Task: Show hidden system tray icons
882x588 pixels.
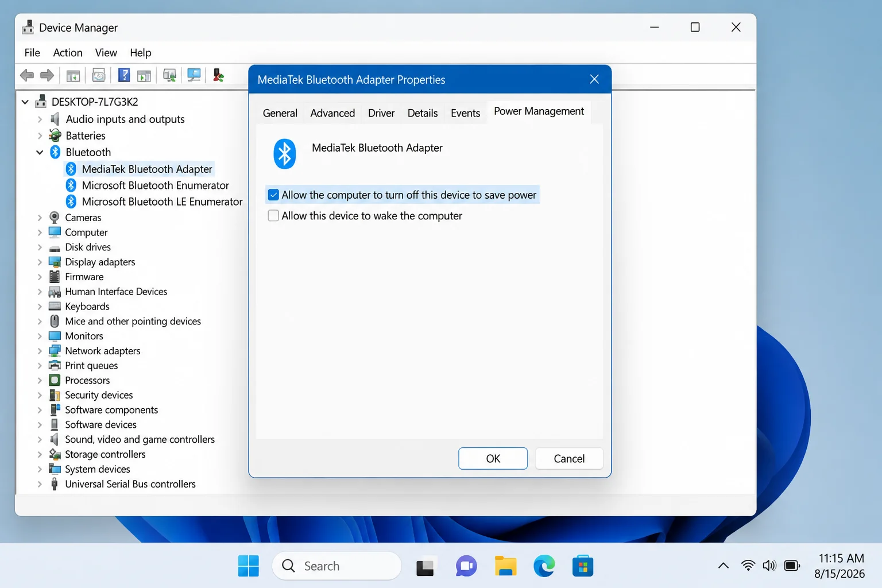Action: [724, 566]
